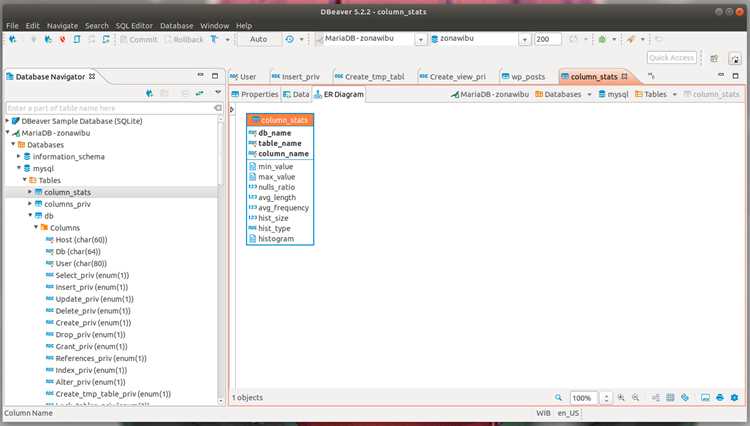750x426 pixels.
Task: Click the column_stats entity header in diagram
Action: point(280,120)
